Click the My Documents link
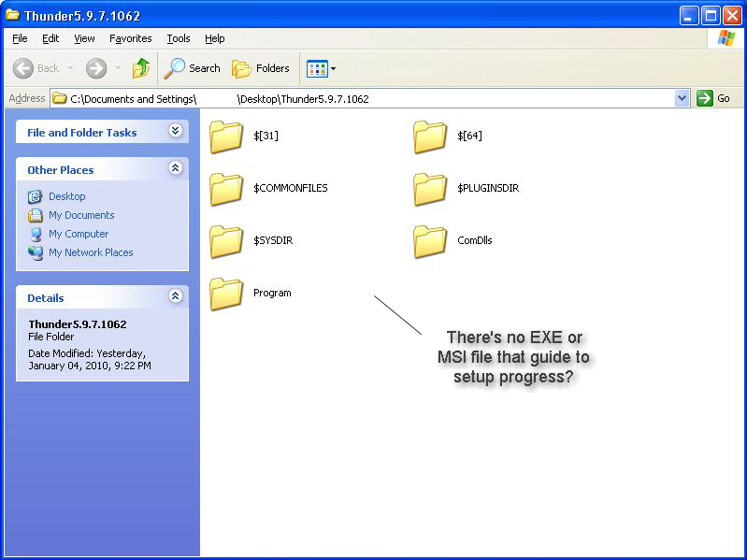Viewport: 747px width, 560px height. click(x=81, y=215)
